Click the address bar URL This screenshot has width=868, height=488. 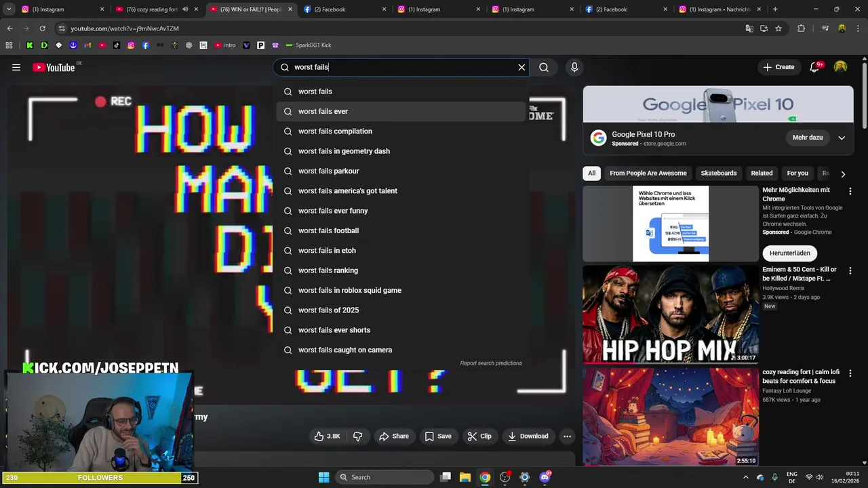click(125, 28)
